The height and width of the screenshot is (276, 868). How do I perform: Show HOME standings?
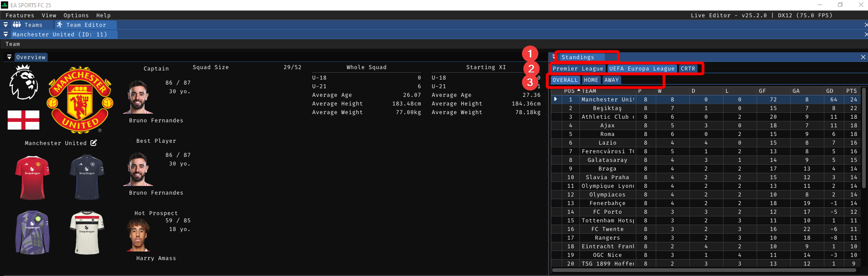point(591,80)
